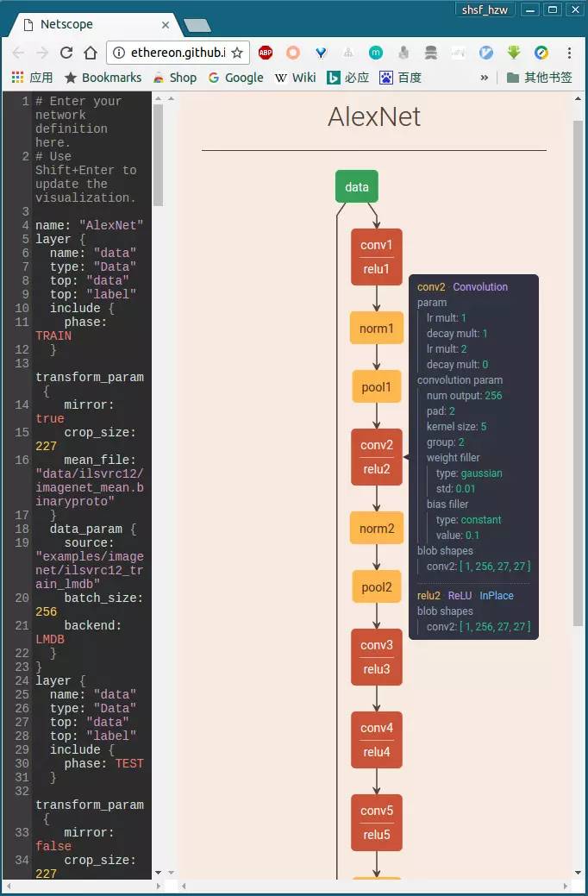The image size is (588, 896).
Task: Go to the browser home icon
Action: coord(91,53)
